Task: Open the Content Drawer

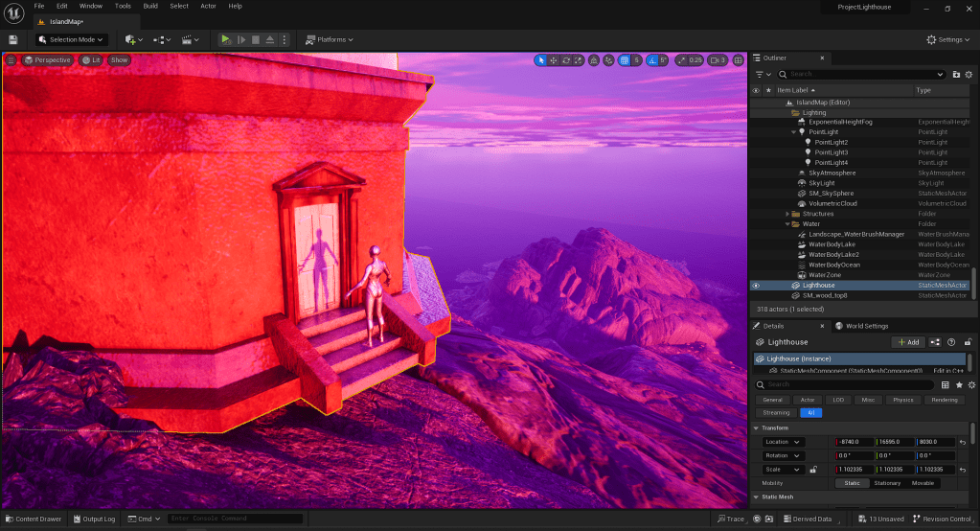Action: coord(33,519)
